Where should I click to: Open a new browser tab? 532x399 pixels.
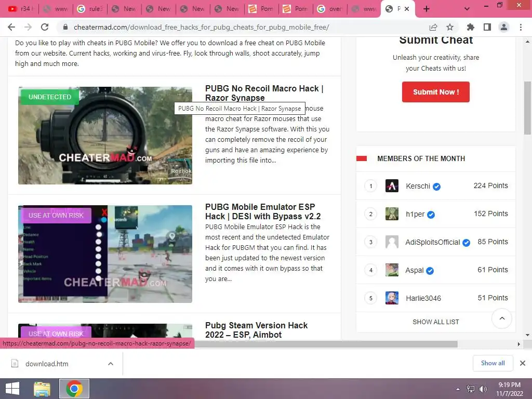tap(427, 9)
